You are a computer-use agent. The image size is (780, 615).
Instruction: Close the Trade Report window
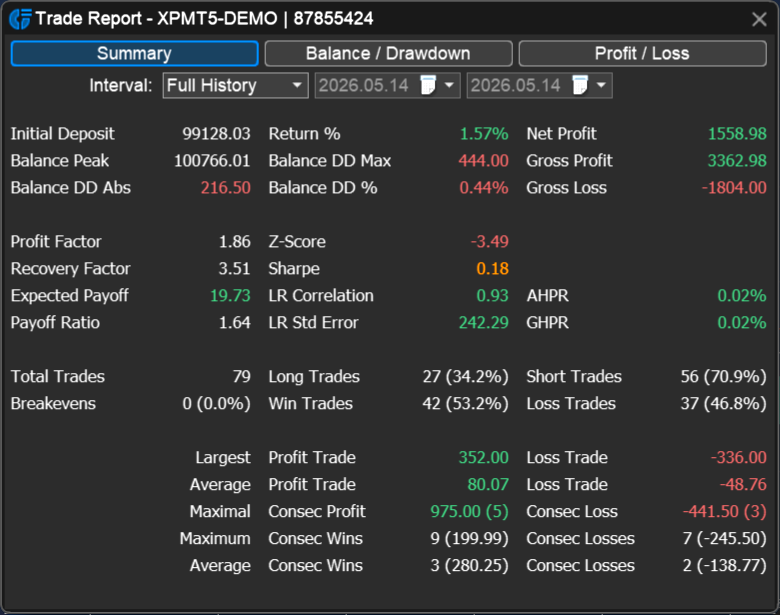[x=759, y=19]
